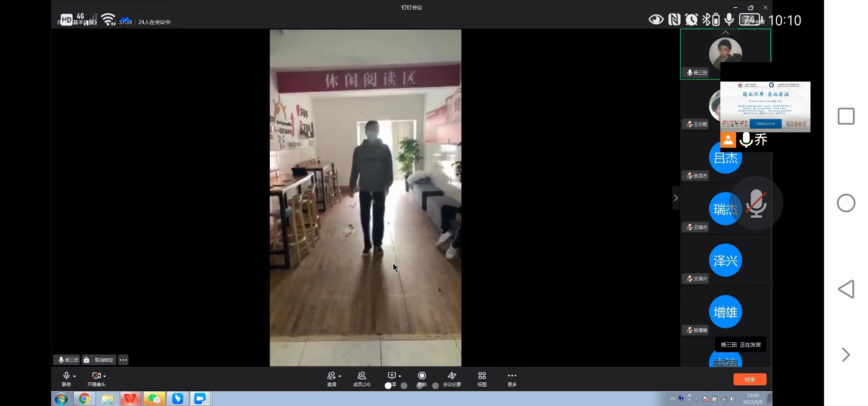
Task: Click the 杨三田 label on main video
Action: [67, 360]
